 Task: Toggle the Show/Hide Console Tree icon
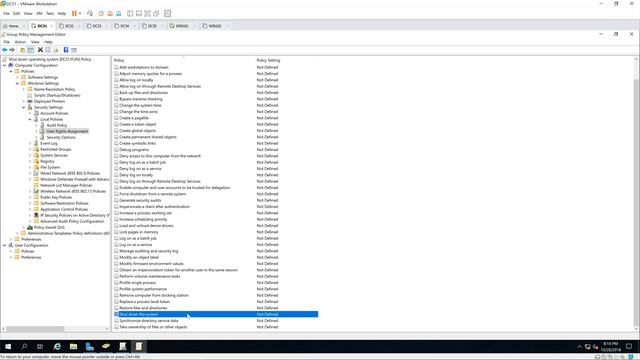tap(31, 50)
